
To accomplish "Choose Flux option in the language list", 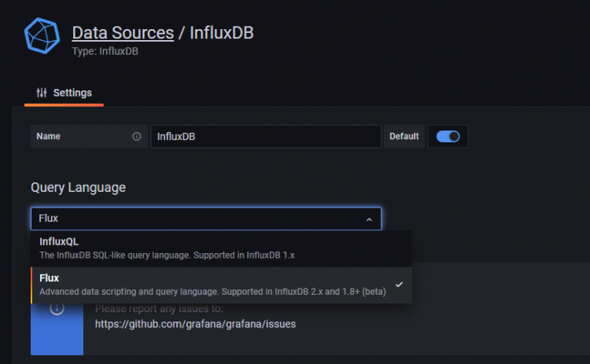I will pyautogui.click(x=221, y=285).
